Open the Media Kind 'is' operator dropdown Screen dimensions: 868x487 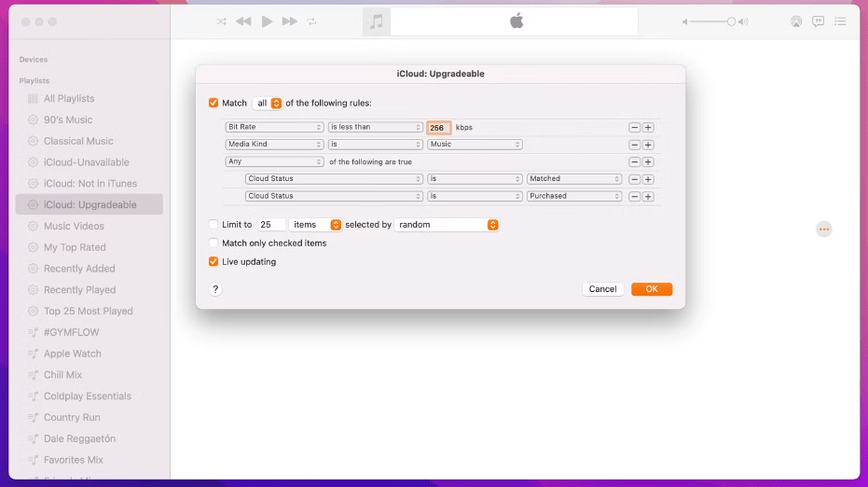pos(376,144)
